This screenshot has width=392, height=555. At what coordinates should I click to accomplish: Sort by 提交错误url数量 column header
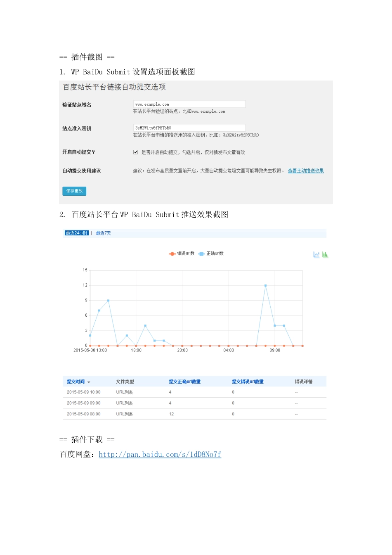[248, 382]
